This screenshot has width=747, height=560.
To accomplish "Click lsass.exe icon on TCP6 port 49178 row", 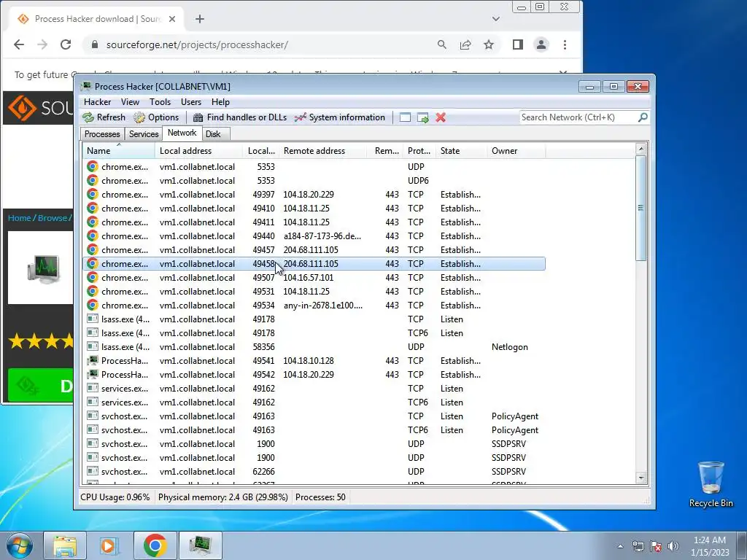I will click(x=93, y=332).
